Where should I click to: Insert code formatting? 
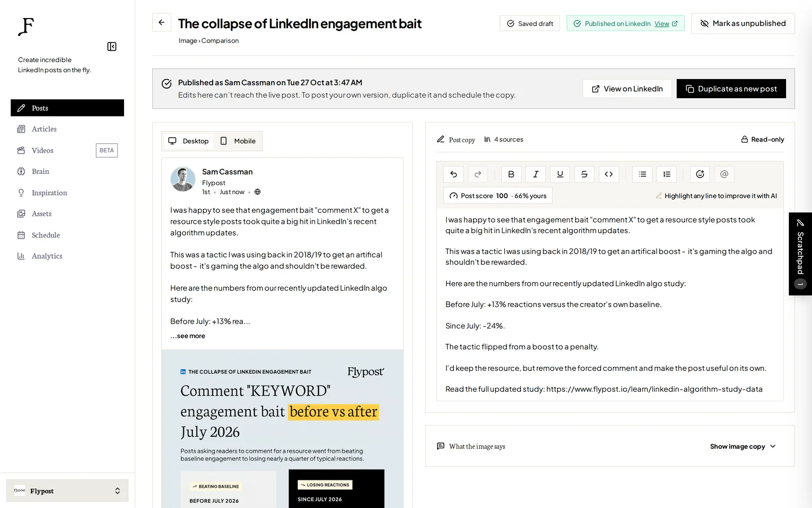(x=608, y=174)
